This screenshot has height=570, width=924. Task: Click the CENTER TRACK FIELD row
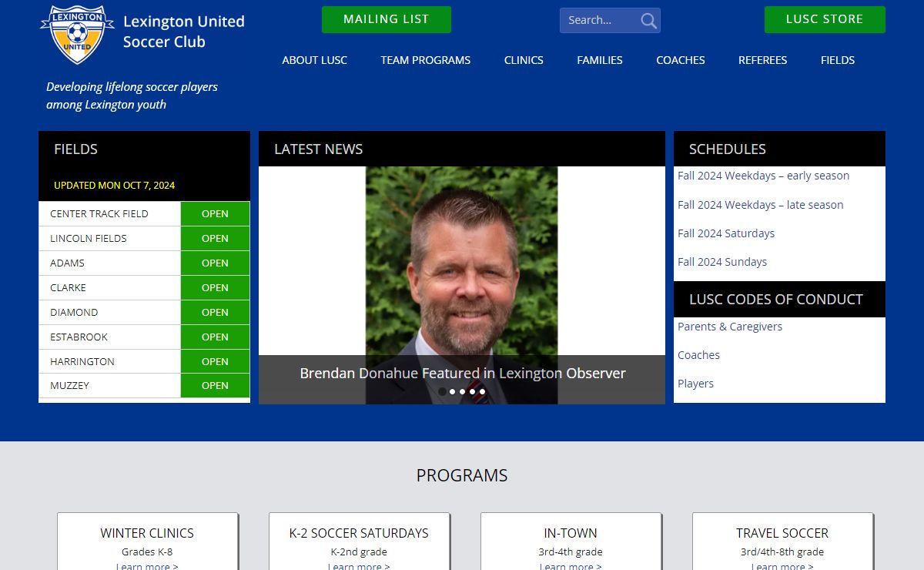coord(144,213)
